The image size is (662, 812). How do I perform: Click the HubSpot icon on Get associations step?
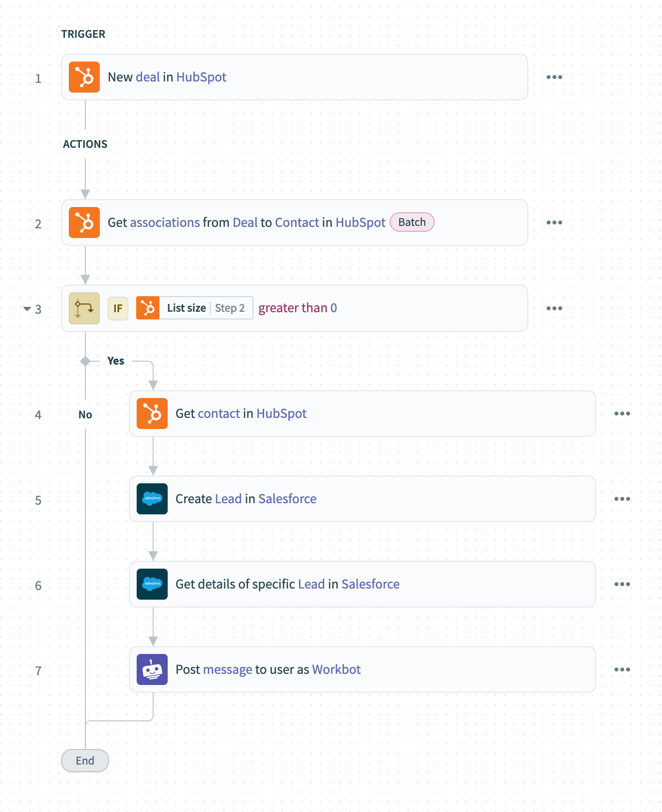click(x=84, y=223)
